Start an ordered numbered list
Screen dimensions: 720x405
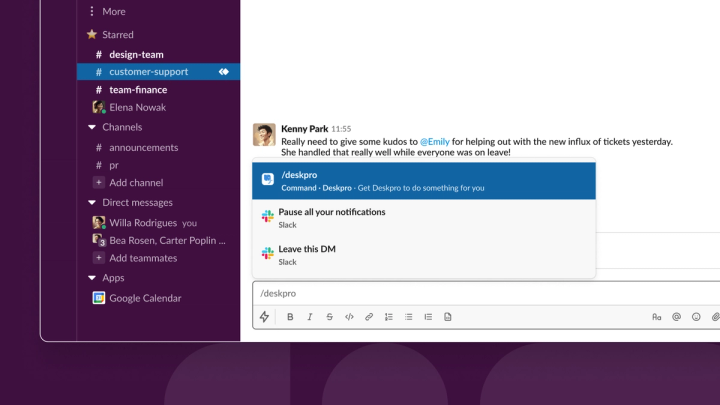[x=388, y=317]
